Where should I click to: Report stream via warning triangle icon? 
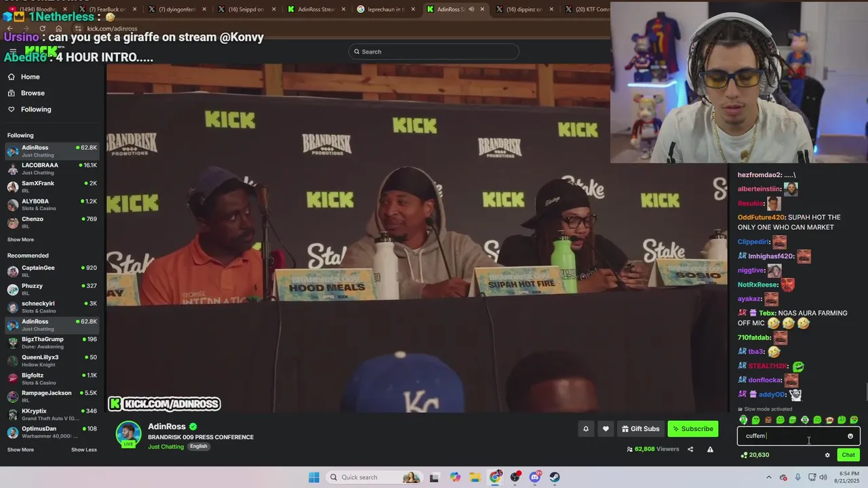click(x=710, y=449)
